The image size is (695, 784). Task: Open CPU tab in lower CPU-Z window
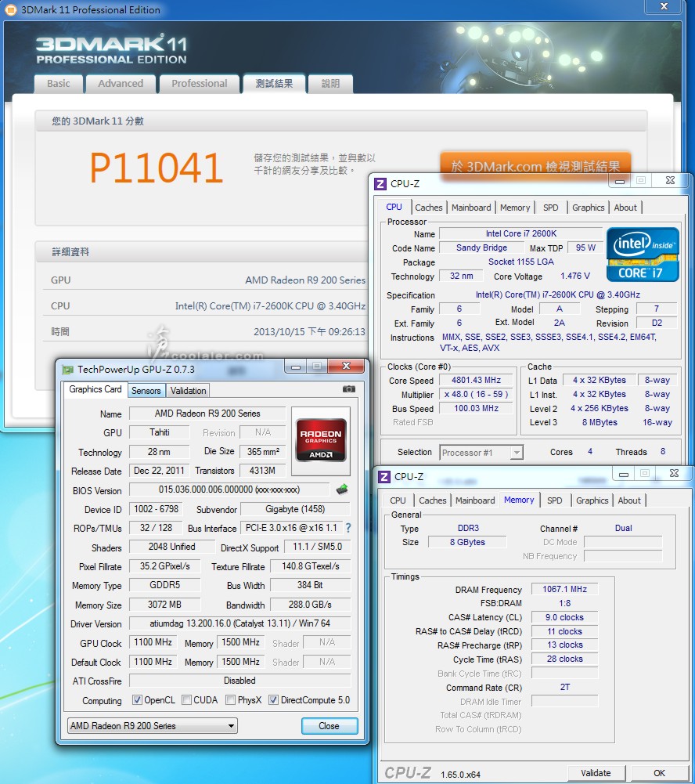pos(398,500)
